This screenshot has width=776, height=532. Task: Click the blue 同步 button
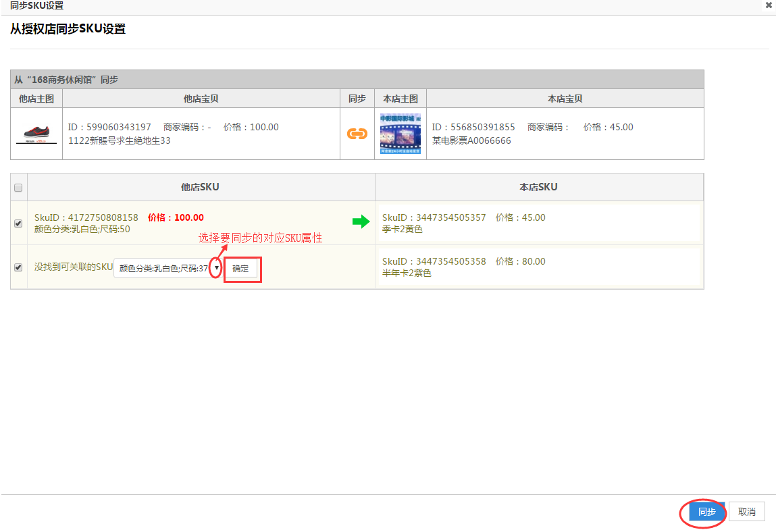click(x=706, y=512)
